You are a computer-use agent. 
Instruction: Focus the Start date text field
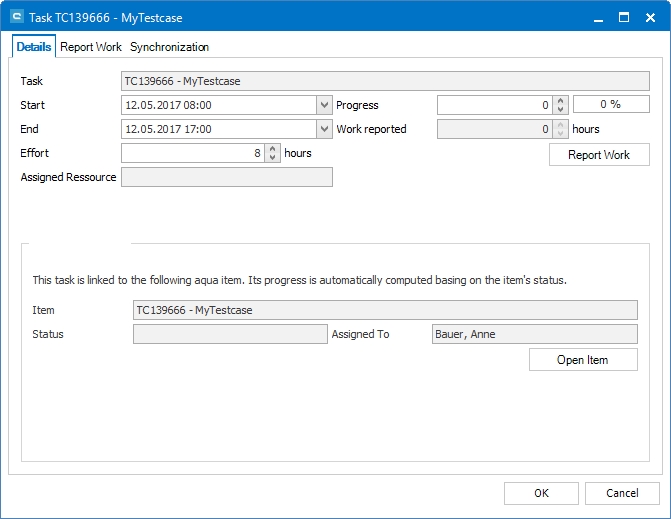[x=217, y=105]
